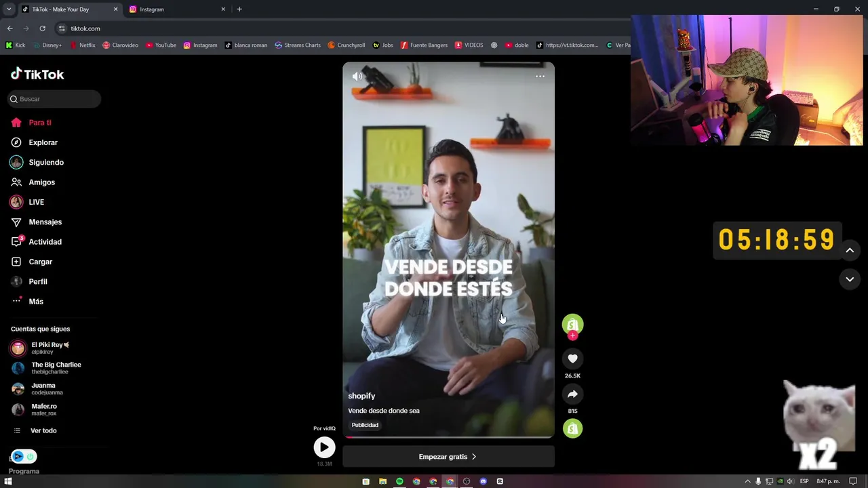Image resolution: width=868 pixels, height=488 pixels.
Task: View site information icon in address bar
Action: (x=62, y=28)
